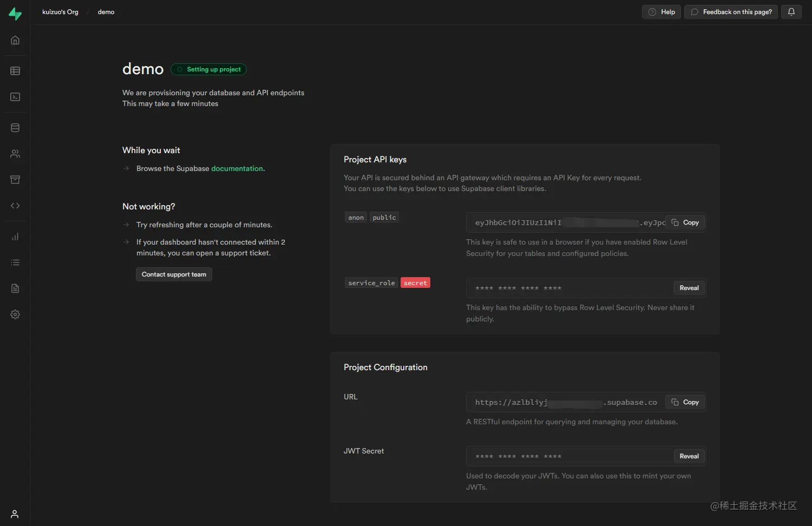Open the API Docs document icon
812x526 pixels.
[15, 288]
